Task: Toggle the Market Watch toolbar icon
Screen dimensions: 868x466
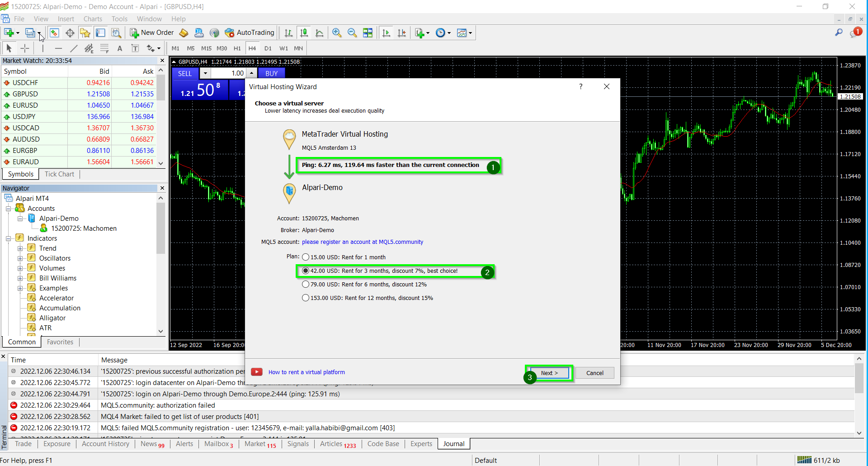Action: [x=54, y=33]
